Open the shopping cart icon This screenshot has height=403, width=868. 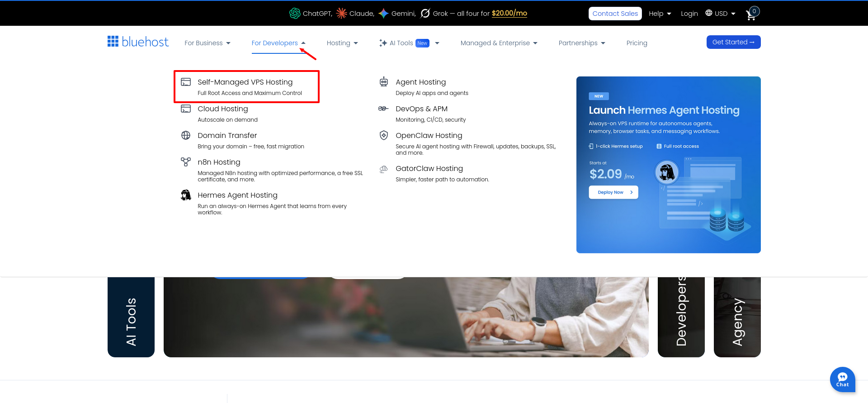click(x=751, y=14)
